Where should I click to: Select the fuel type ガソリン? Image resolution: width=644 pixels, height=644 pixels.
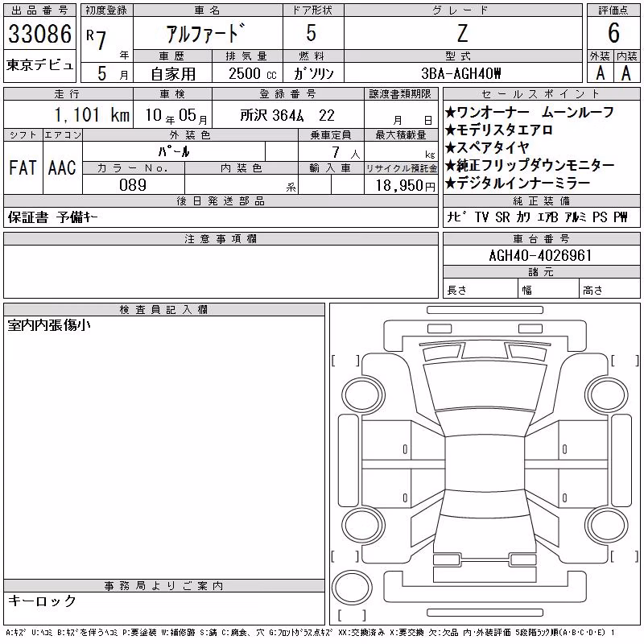tap(313, 73)
